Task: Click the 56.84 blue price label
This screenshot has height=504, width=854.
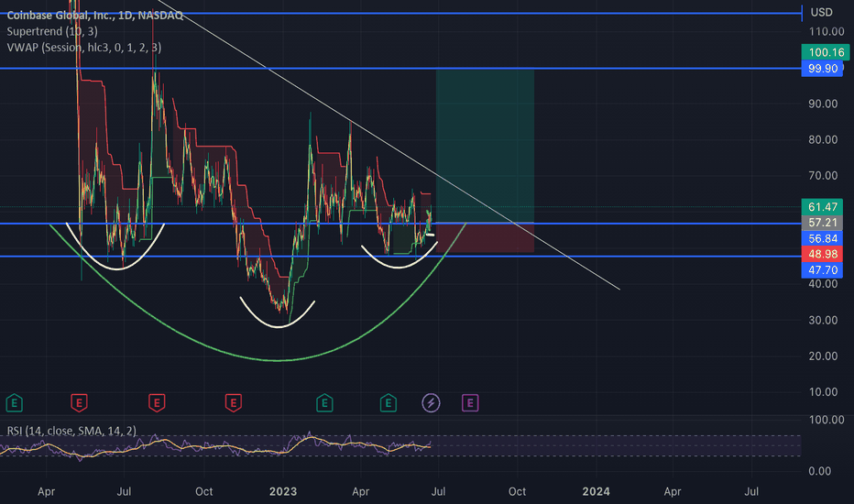Action: [x=823, y=238]
